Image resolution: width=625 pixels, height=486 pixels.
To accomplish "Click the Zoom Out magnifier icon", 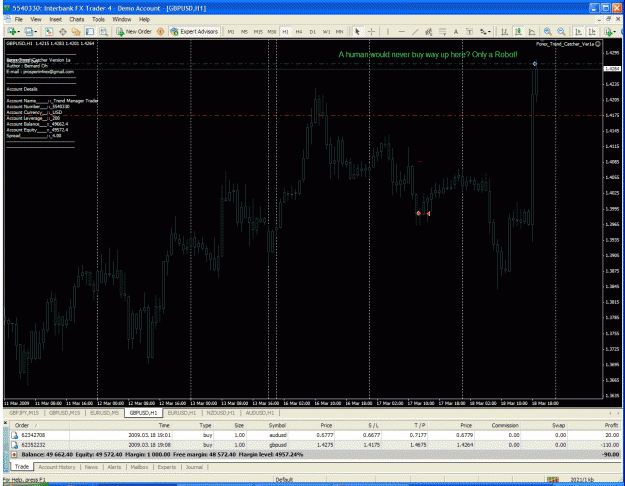I will pos(561,31).
